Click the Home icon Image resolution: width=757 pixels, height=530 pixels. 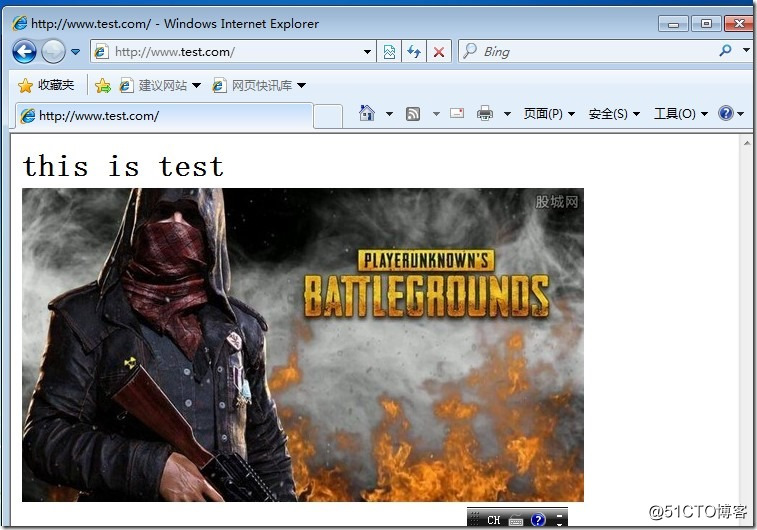pos(367,113)
